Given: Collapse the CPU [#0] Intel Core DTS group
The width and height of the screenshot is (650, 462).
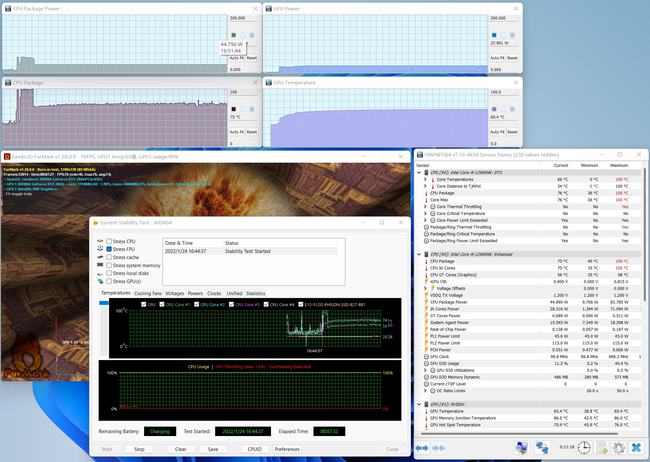Looking at the screenshot, I should click(419, 172).
